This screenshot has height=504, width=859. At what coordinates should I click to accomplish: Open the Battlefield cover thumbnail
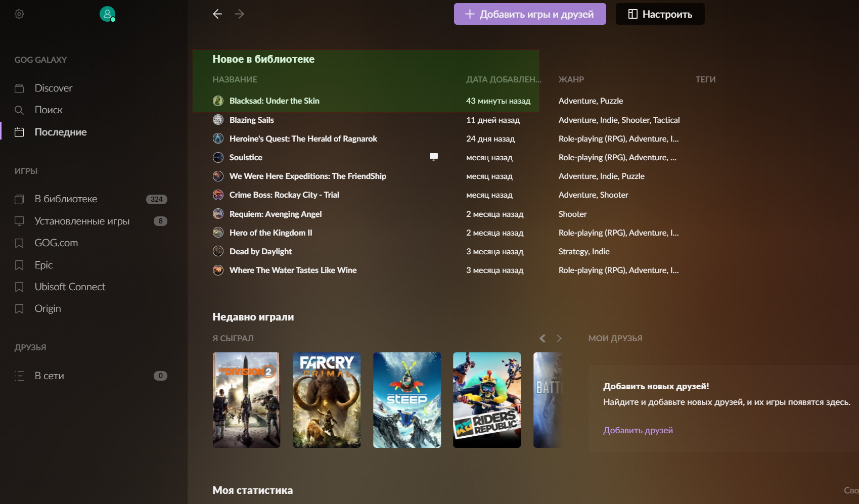tap(548, 400)
